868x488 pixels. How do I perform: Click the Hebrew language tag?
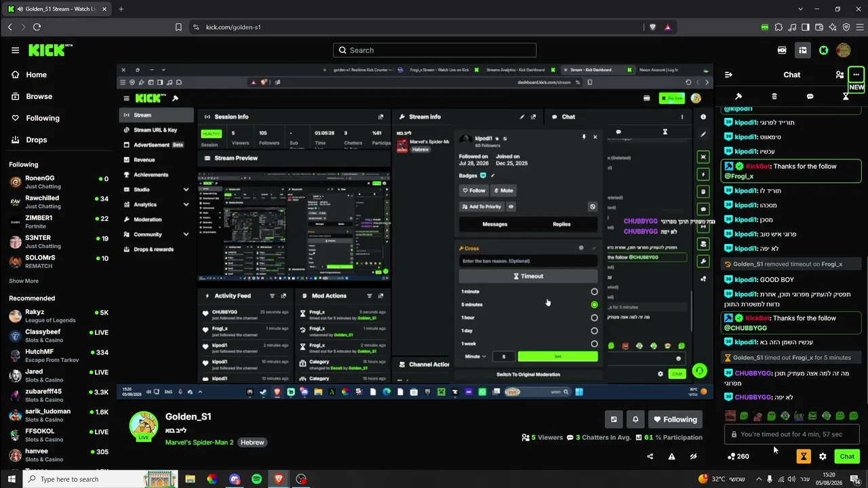click(x=252, y=443)
